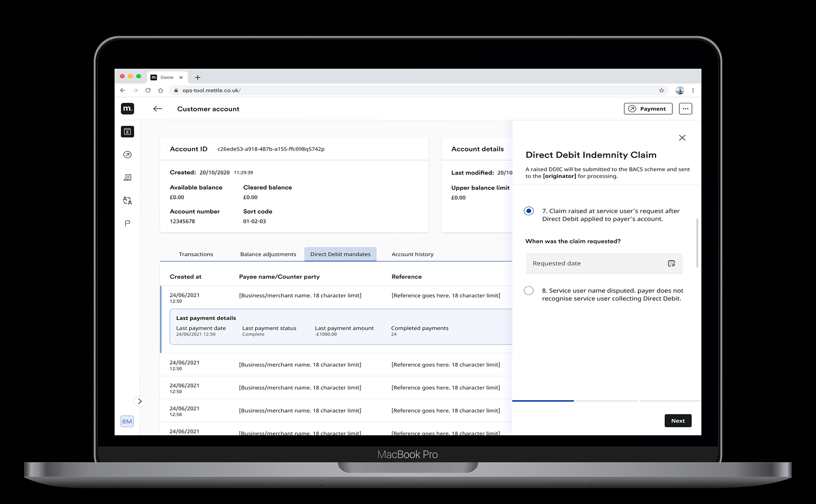The image size is (816, 504).
Task: Click the customers people icon in the sidebar
Action: click(127, 200)
